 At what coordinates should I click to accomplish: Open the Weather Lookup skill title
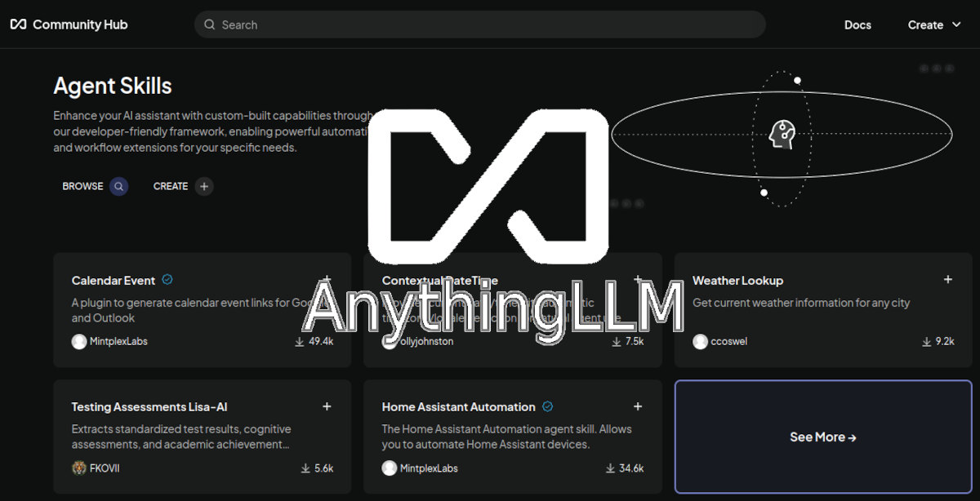(x=737, y=280)
